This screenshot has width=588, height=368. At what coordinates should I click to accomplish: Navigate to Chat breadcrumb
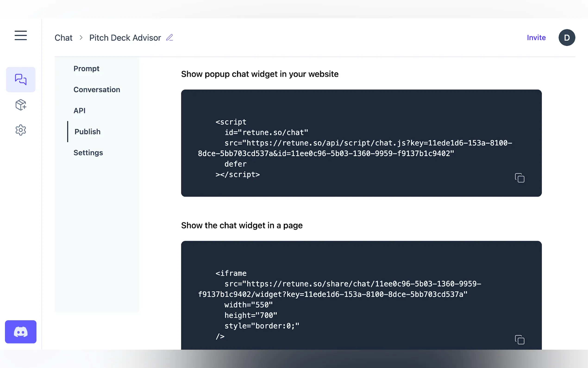[63, 38]
